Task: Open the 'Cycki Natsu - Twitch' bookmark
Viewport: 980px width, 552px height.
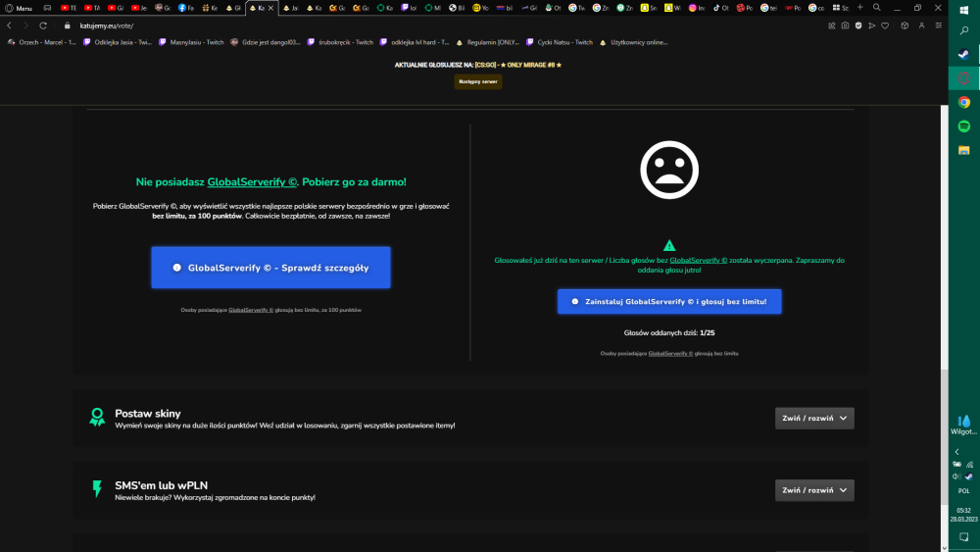Action: 560,42
